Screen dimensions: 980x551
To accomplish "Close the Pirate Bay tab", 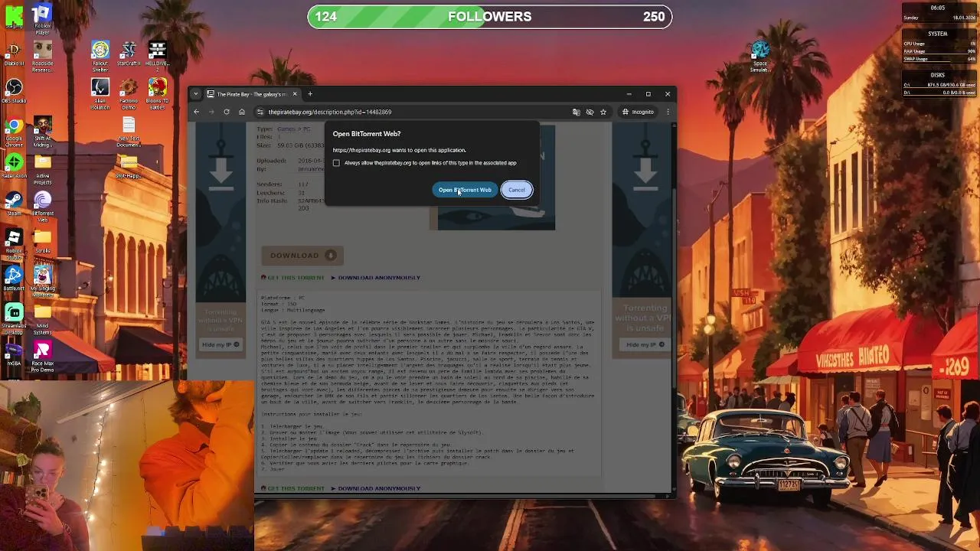I will pyautogui.click(x=295, y=94).
